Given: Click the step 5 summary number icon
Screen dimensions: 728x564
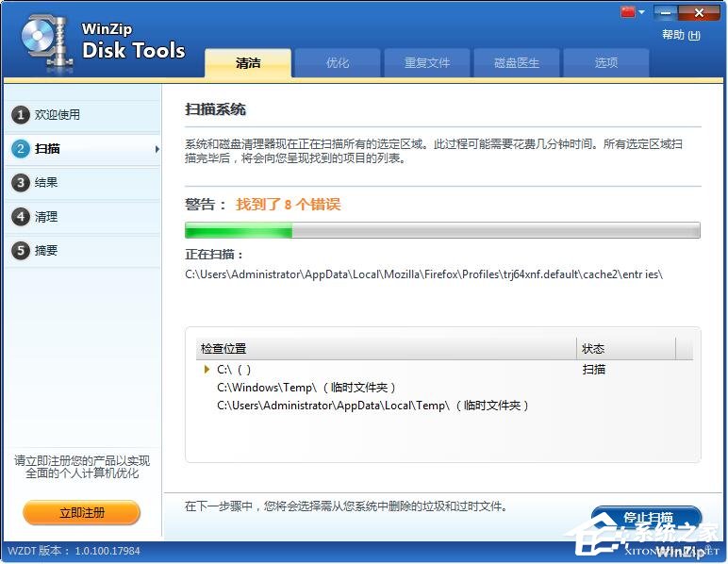Looking at the screenshot, I should (x=21, y=251).
